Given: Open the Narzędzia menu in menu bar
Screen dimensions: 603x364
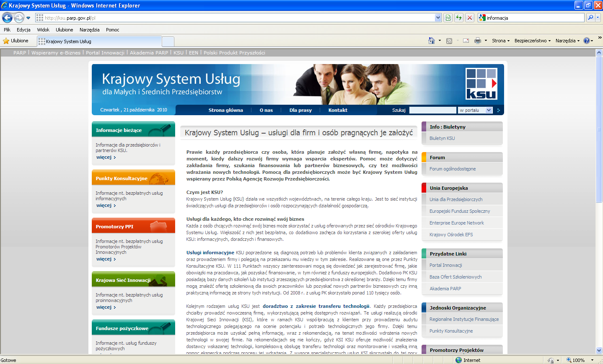Looking at the screenshot, I should pyautogui.click(x=89, y=30).
